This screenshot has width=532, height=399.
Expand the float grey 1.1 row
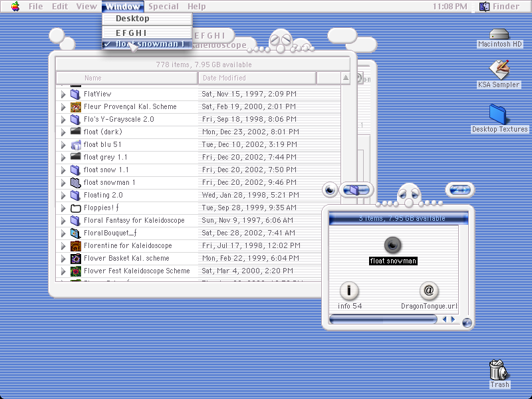pyautogui.click(x=63, y=158)
